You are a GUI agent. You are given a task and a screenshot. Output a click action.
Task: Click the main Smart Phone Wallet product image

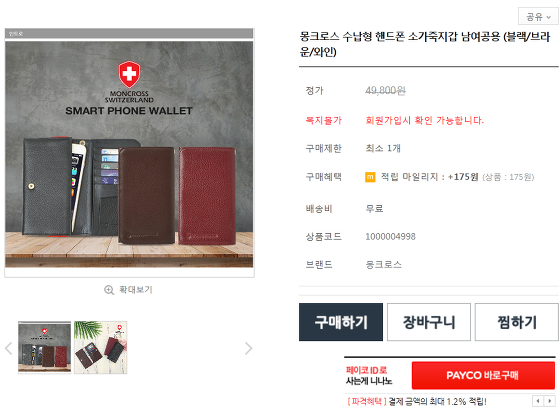click(129, 153)
